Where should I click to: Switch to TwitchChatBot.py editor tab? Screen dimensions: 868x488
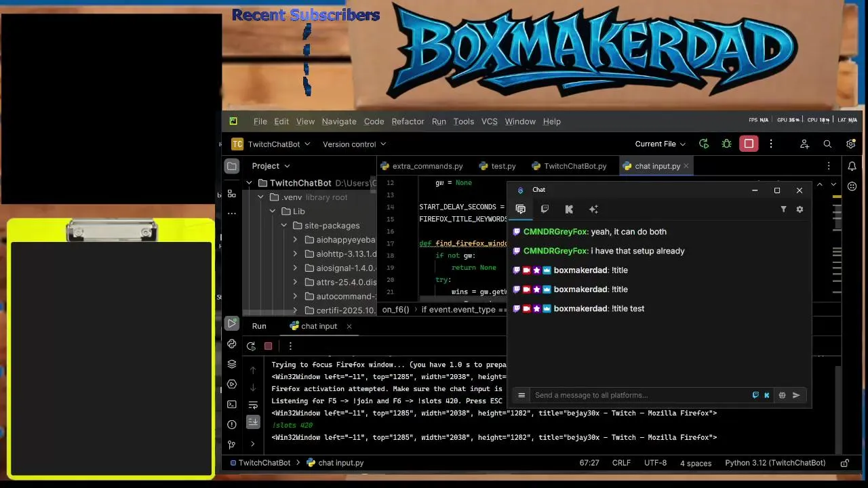coord(569,166)
